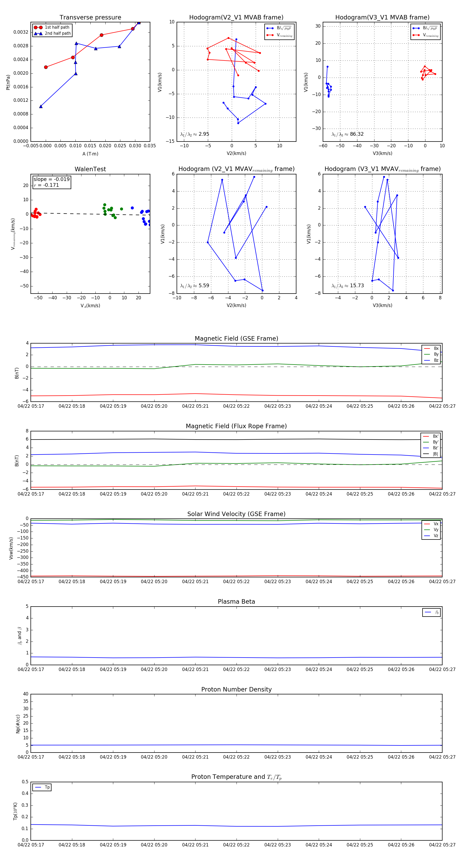Select the Bx' legend entry in Flux Rope plot

(431, 436)
